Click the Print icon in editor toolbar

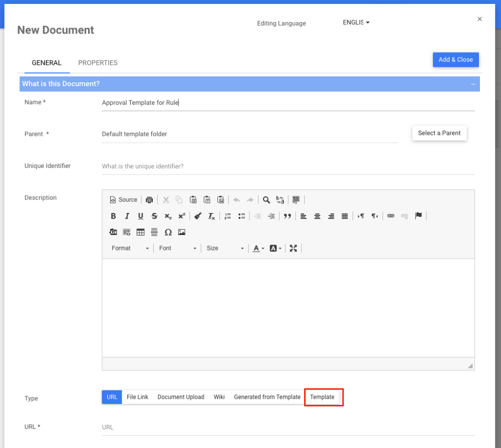pyautogui.click(x=149, y=200)
